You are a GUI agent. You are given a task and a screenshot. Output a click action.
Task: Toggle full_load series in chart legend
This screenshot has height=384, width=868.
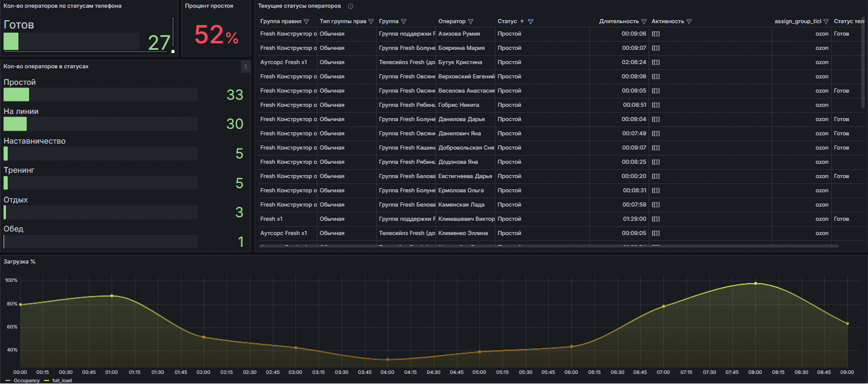point(62,380)
